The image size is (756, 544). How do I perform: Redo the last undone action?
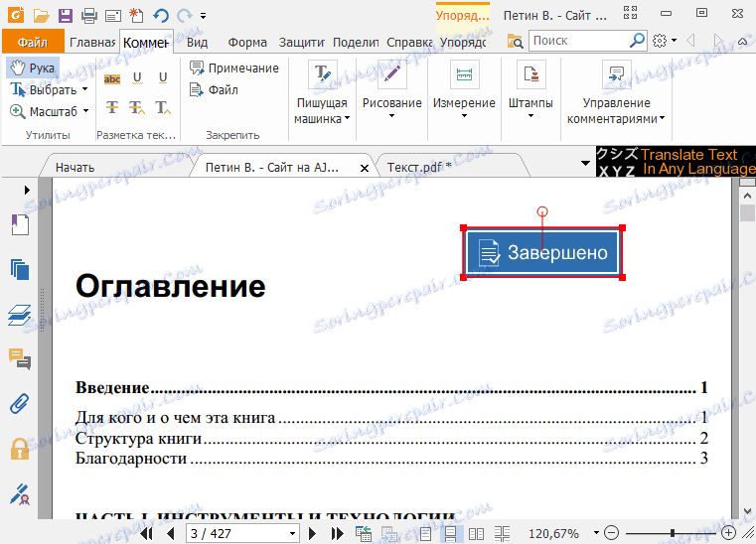185,16
